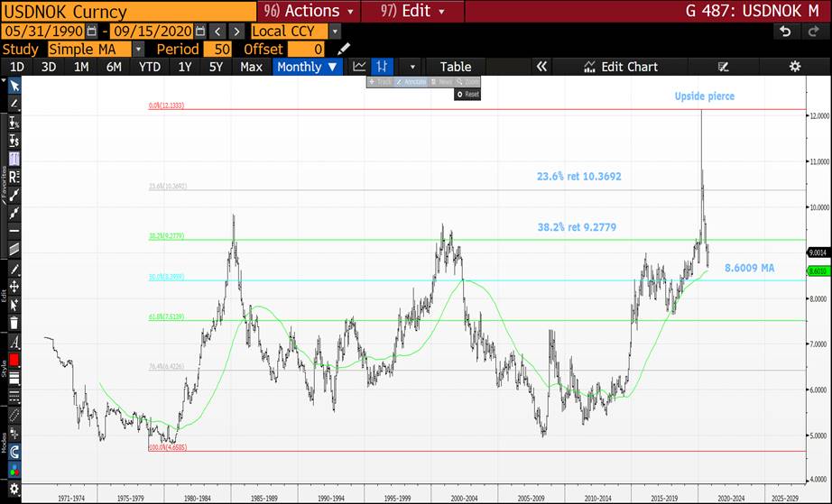The width and height of the screenshot is (832, 504).
Task: Click the undo arrow
Action: pos(785,32)
